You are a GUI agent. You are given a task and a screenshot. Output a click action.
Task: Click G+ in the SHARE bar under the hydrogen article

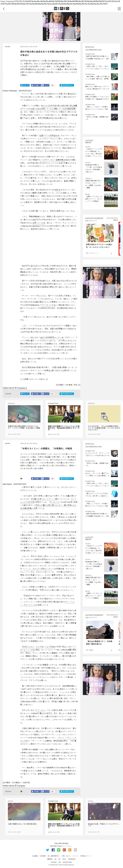(x=53, y=791)
